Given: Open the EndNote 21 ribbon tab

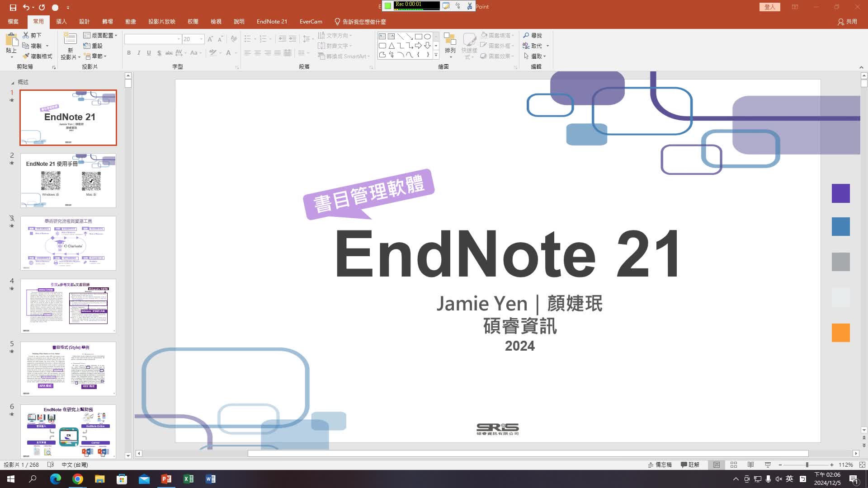Looking at the screenshot, I should click(x=272, y=21).
